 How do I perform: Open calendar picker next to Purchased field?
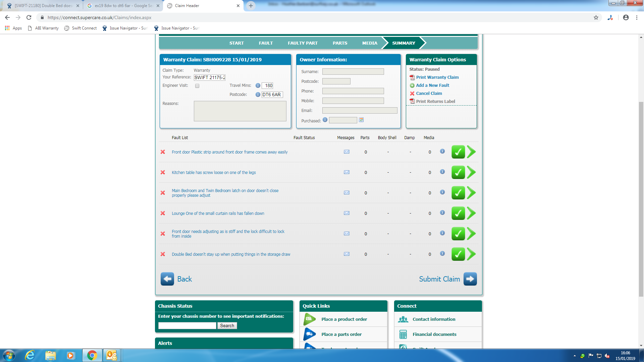[361, 120]
